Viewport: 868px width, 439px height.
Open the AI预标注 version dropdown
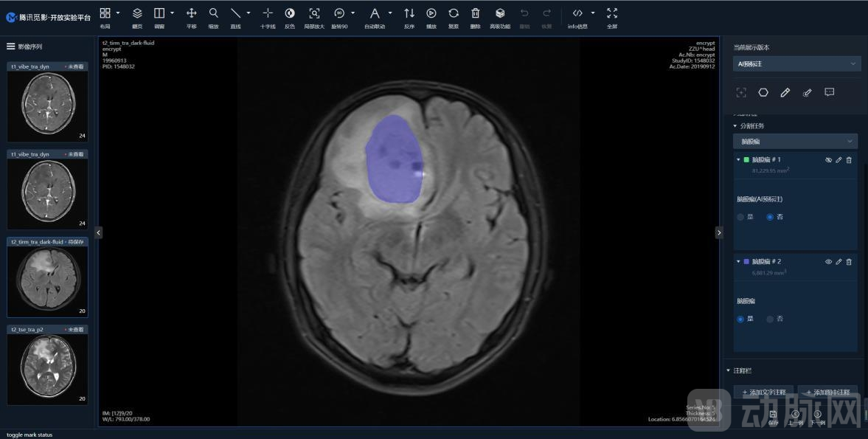click(795, 64)
